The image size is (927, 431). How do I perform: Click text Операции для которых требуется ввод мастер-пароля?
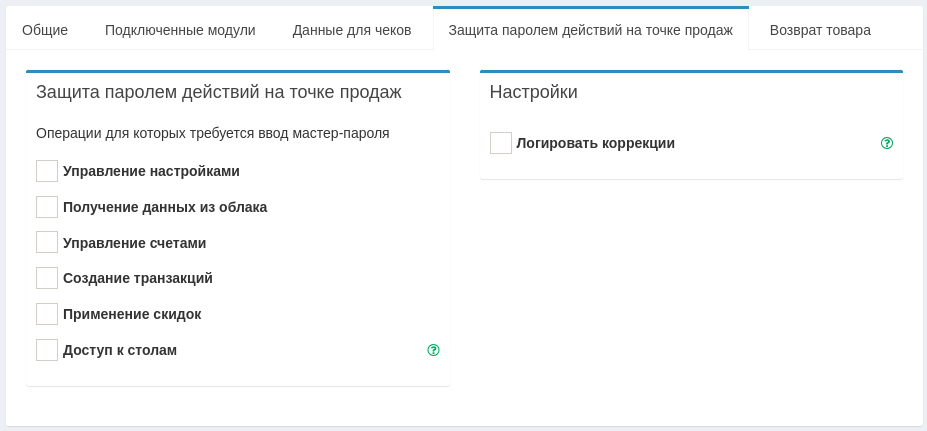(x=213, y=134)
